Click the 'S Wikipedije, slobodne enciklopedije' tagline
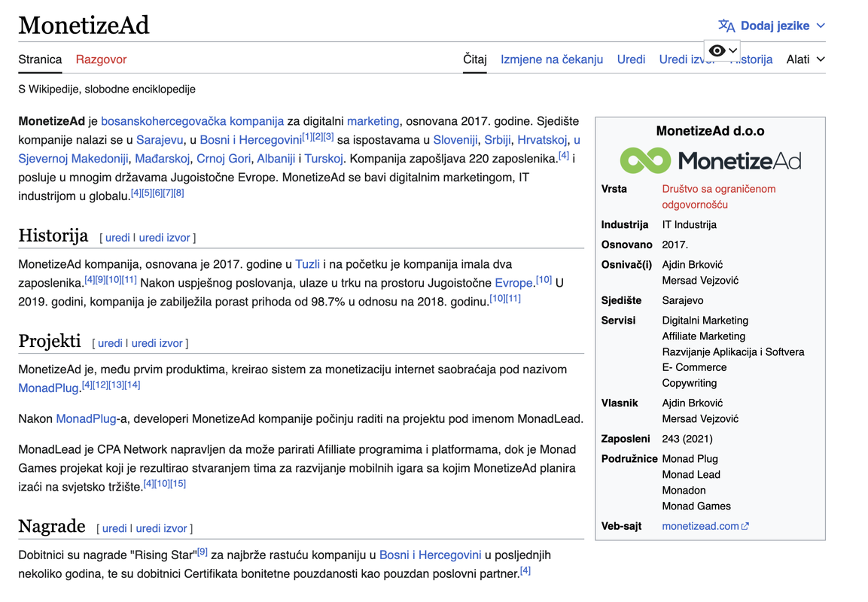This screenshot has height=602, width=868. [107, 89]
